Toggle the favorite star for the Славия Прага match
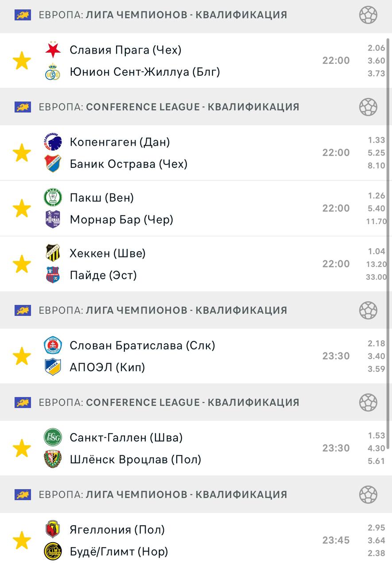This screenshot has height=567, width=392. click(22, 61)
